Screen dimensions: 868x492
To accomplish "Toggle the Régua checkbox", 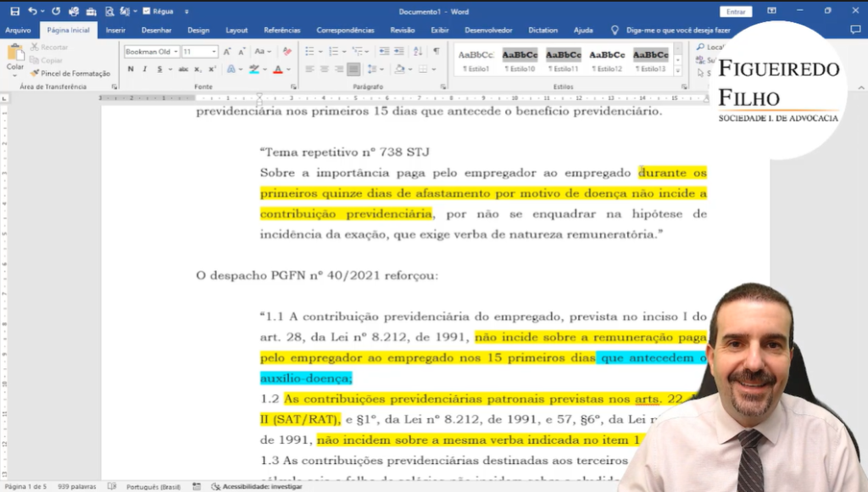I will (147, 11).
